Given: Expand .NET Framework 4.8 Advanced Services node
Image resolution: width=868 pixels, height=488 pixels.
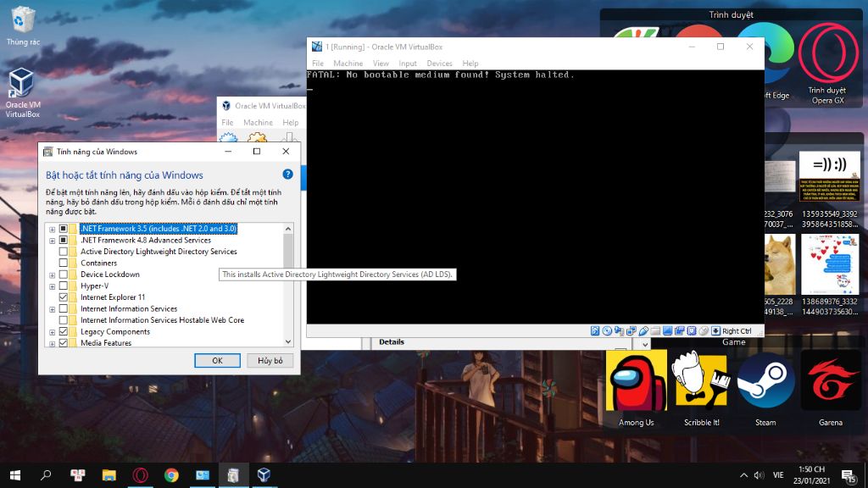Looking at the screenshot, I should (x=52, y=241).
